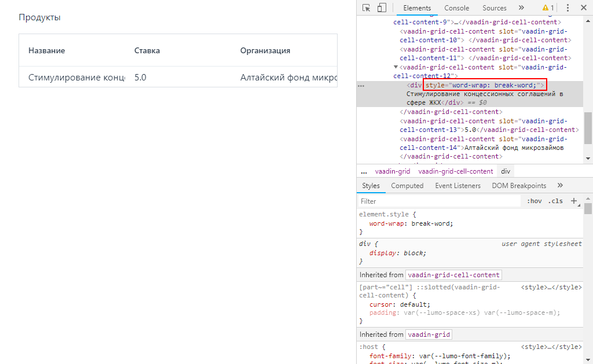Switch to the Sources tab
Viewport: 593px width, 364px height.
coord(495,8)
